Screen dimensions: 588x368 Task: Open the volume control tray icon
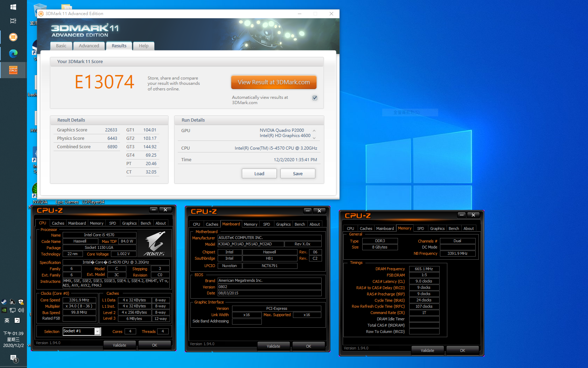pyautogui.click(x=21, y=310)
